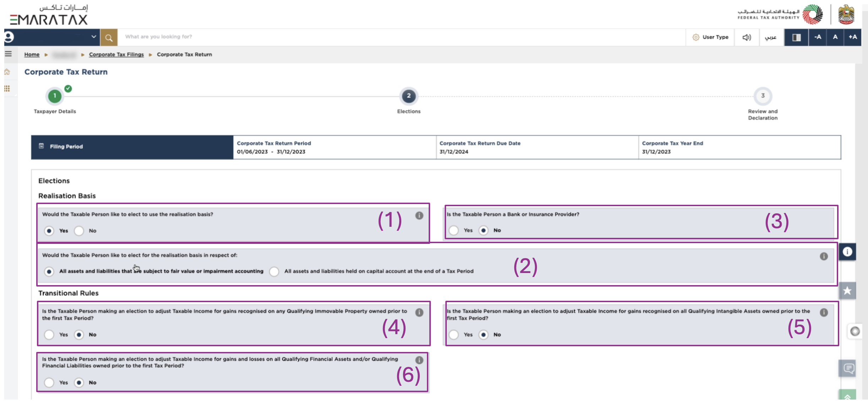
Task: Click the hamburger menu icon
Action: pyautogui.click(x=8, y=54)
